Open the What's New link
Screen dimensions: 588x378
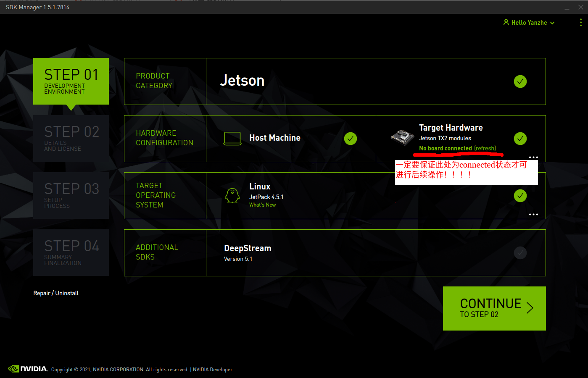click(262, 205)
